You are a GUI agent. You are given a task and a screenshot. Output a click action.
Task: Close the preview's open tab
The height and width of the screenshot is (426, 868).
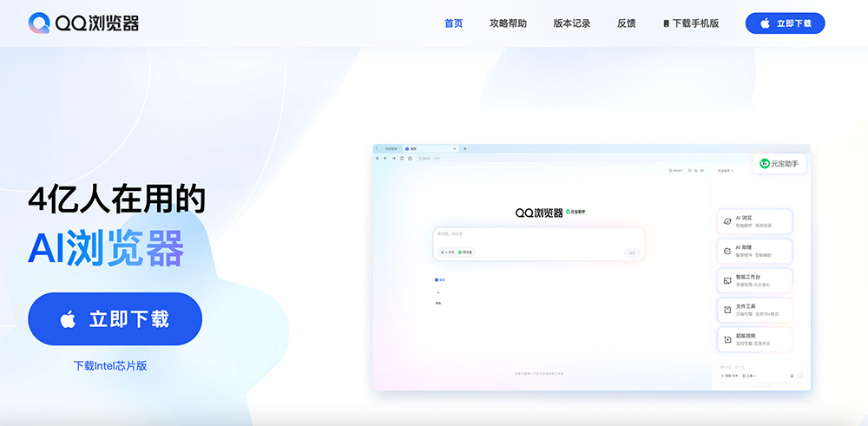point(455,149)
